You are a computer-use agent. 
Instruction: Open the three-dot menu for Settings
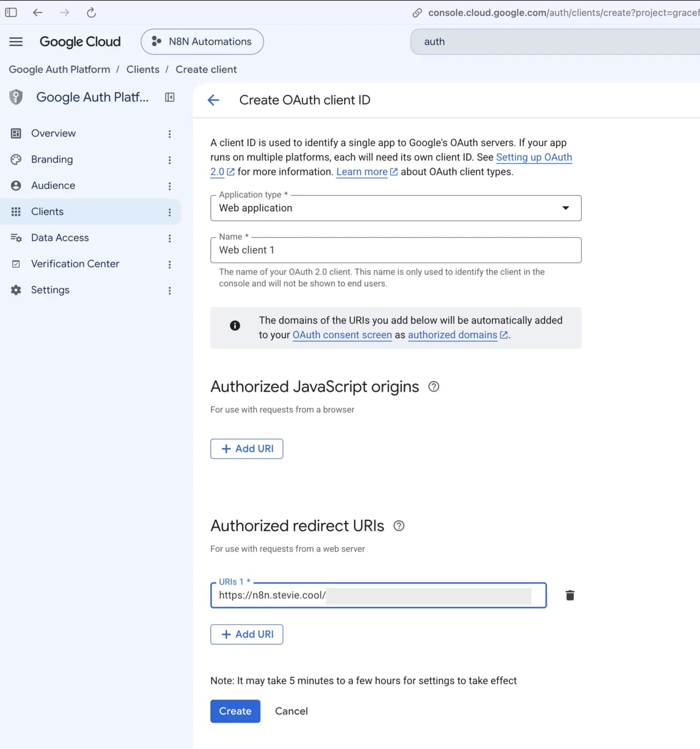[x=170, y=291]
